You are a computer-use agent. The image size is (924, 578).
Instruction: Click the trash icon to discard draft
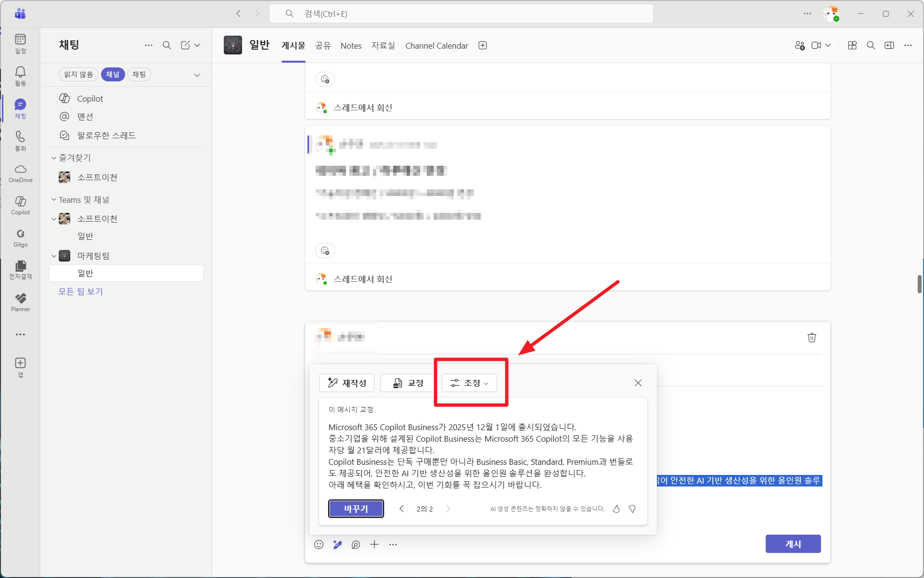pos(811,338)
